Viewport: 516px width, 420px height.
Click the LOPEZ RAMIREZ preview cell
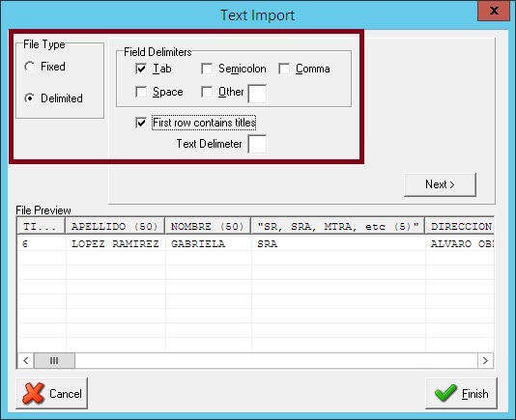116,243
